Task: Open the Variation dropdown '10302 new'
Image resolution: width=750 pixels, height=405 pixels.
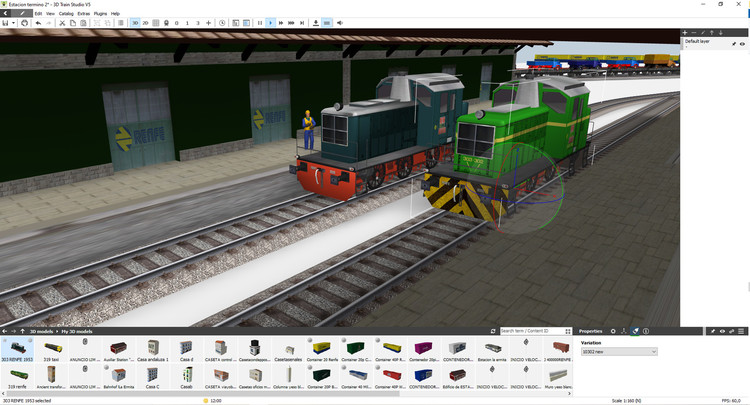Action: [x=619, y=351]
